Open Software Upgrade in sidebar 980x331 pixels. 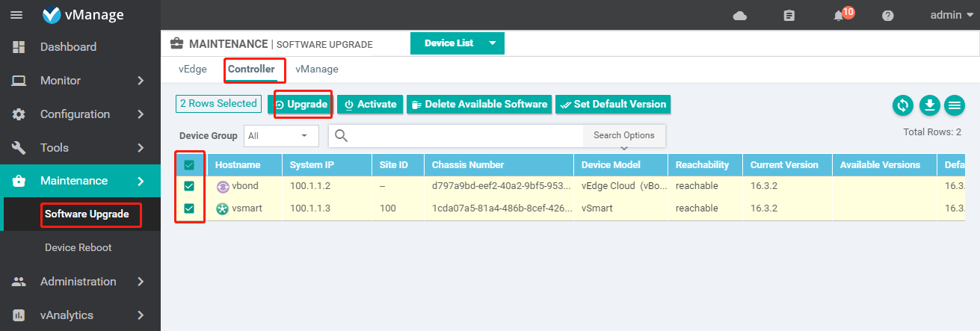87,214
